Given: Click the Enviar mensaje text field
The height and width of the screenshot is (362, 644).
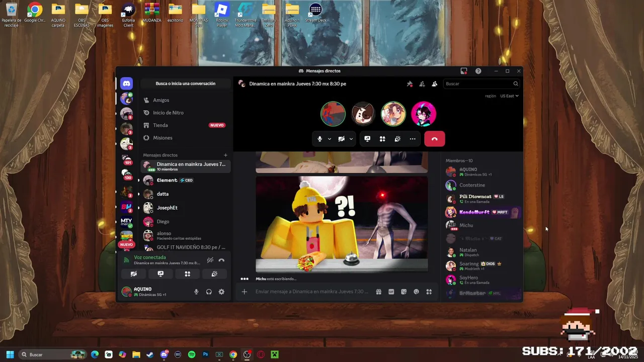Looking at the screenshot, I should point(312,292).
